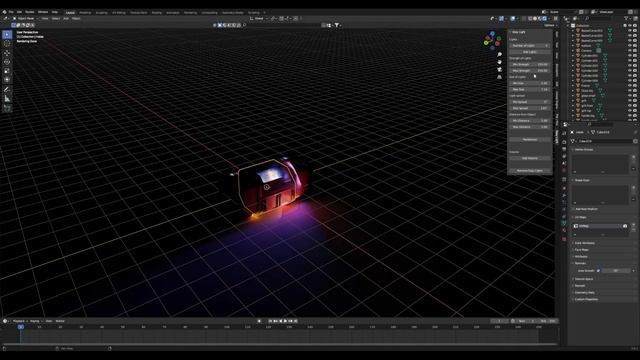The image size is (640, 360).
Task: Open the Render properties tab icon
Action: pyautogui.click(x=564, y=142)
